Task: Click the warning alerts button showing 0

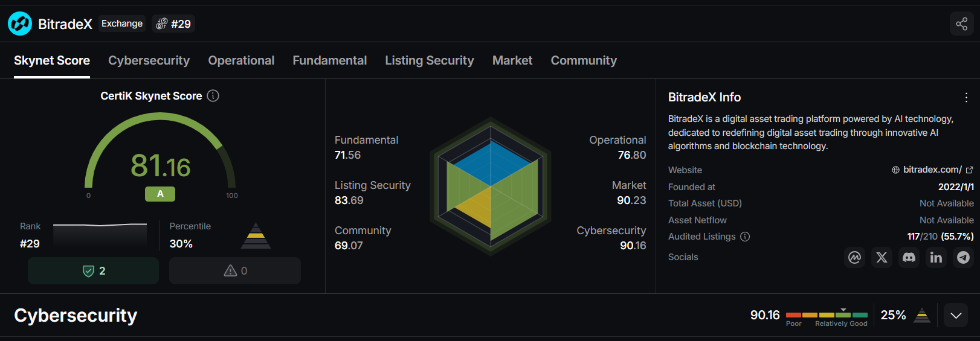Action: coord(235,271)
